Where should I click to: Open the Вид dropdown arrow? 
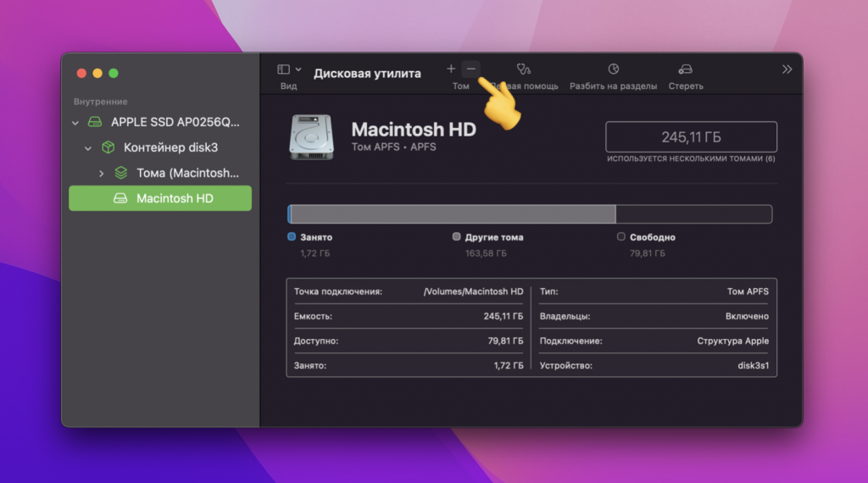298,69
